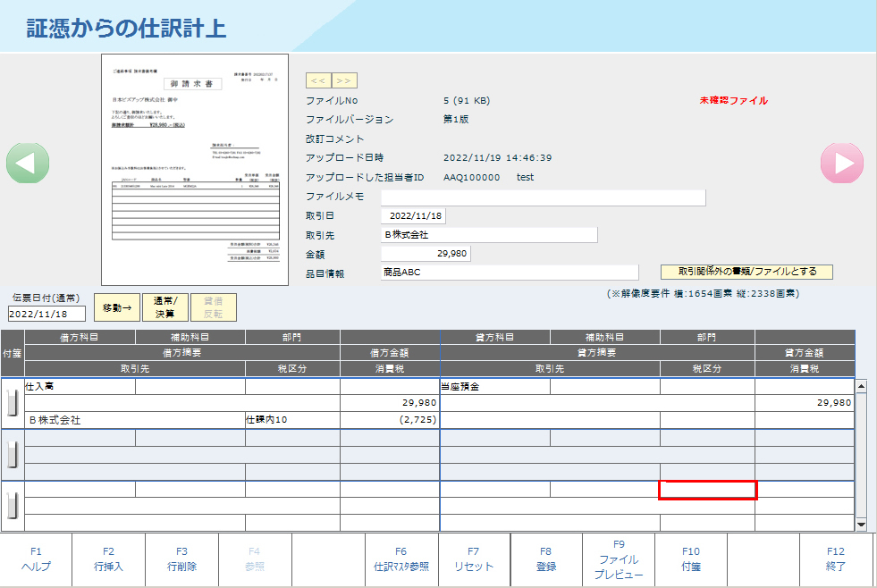Open the invoice 御請求書 preview thumbnail

[195, 170]
